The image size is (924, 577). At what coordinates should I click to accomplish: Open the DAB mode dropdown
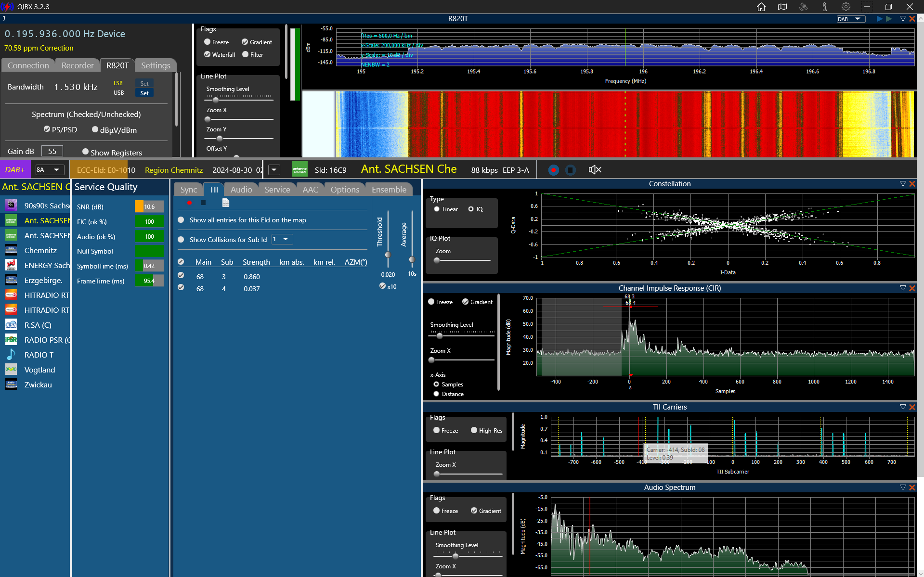click(851, 19)
